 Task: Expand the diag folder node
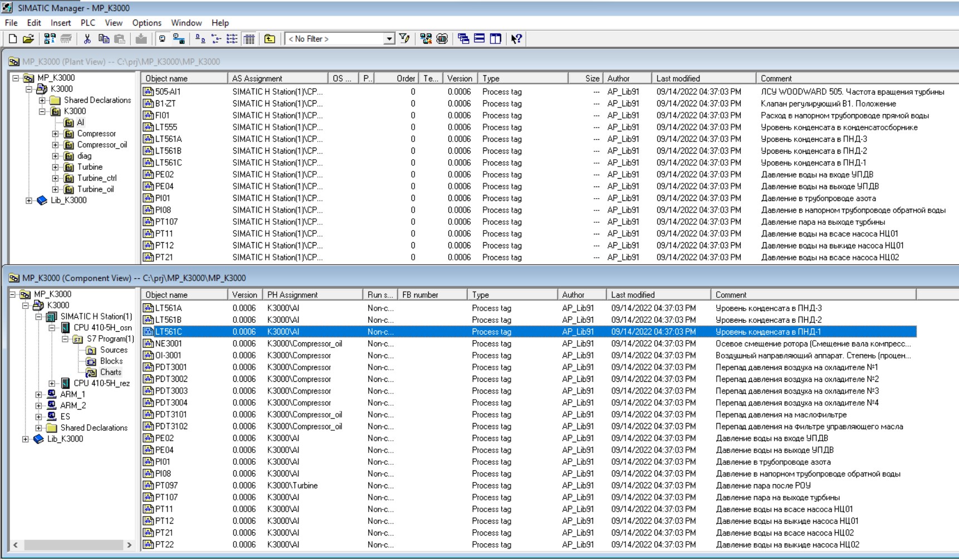point(55,156)
